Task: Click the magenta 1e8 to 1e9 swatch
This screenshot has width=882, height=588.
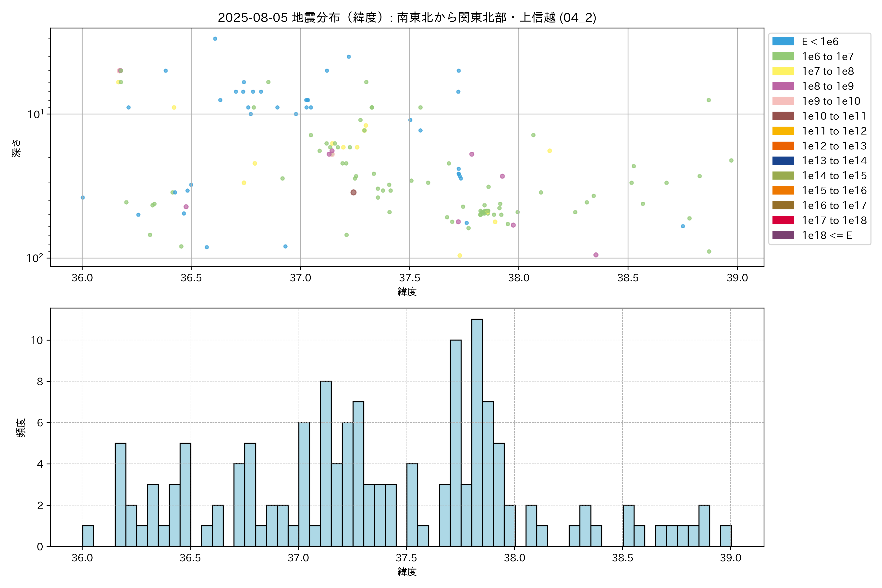Action: pyautogui.click(x=783, y=86)
